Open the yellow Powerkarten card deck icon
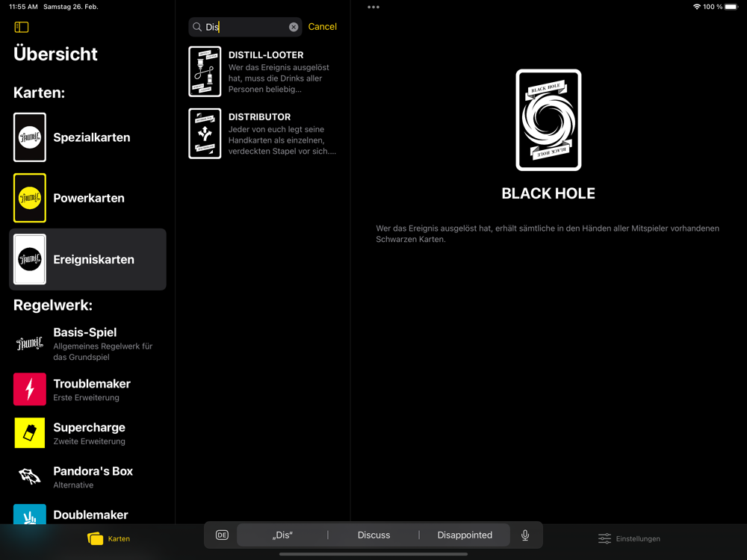 pos(30,198)
